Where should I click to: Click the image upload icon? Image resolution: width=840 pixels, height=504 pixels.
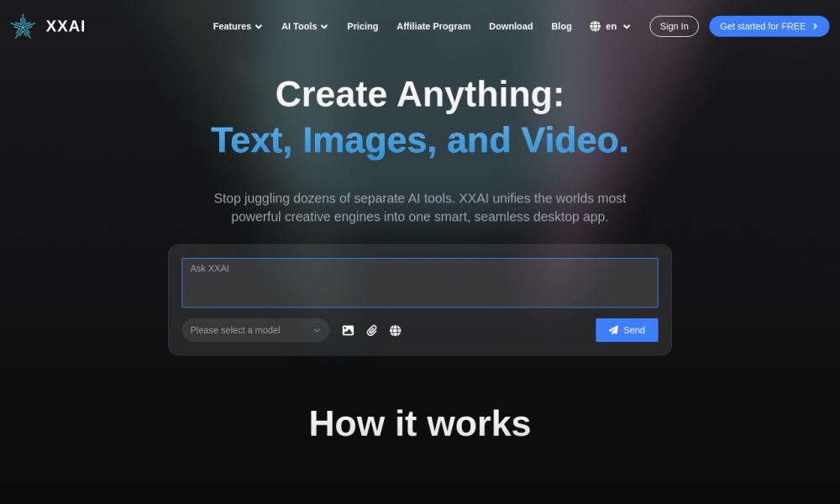click(x=349, y=330)
